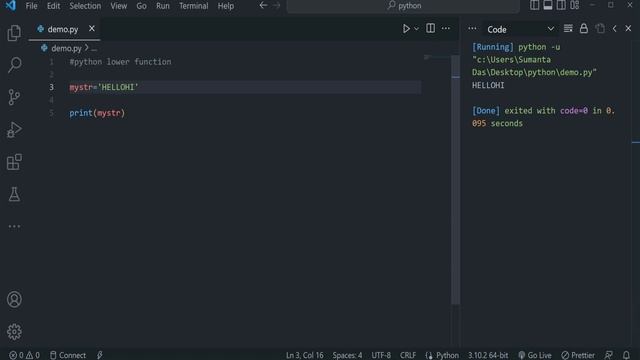The height and width of the screenshot is (360, 640).
Task: Close the demo.py tab
Action: click(x=91, y=29)
